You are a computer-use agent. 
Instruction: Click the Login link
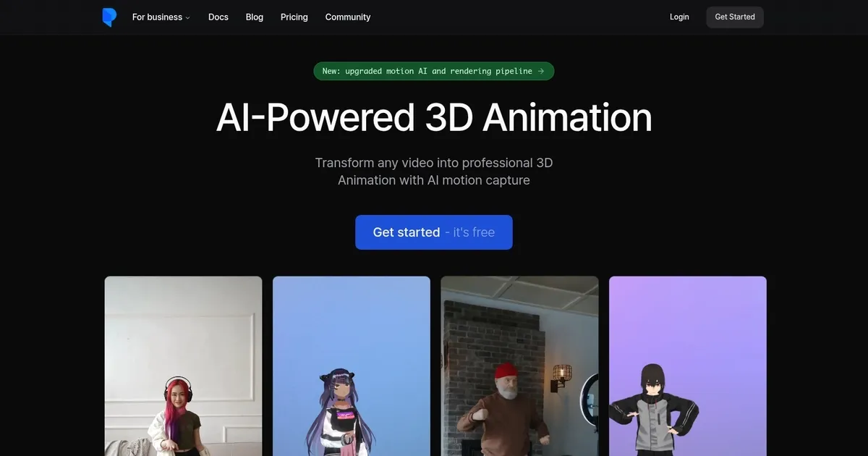(x=679, y=17)
